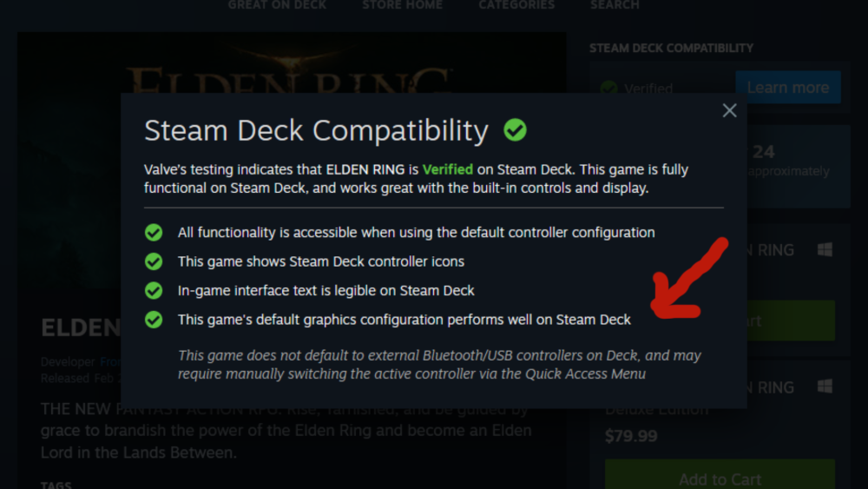
Task: Open the Search tab
Action: [x=615, y=5]
